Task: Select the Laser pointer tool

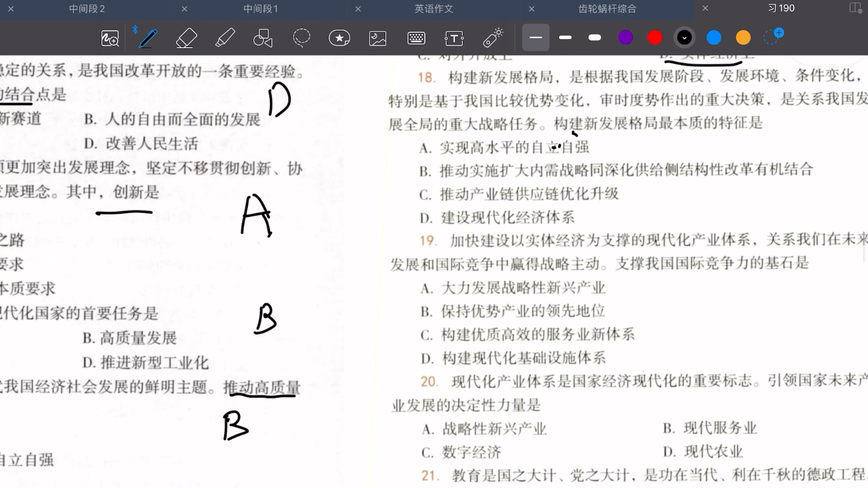Action: tap(493, 37)
